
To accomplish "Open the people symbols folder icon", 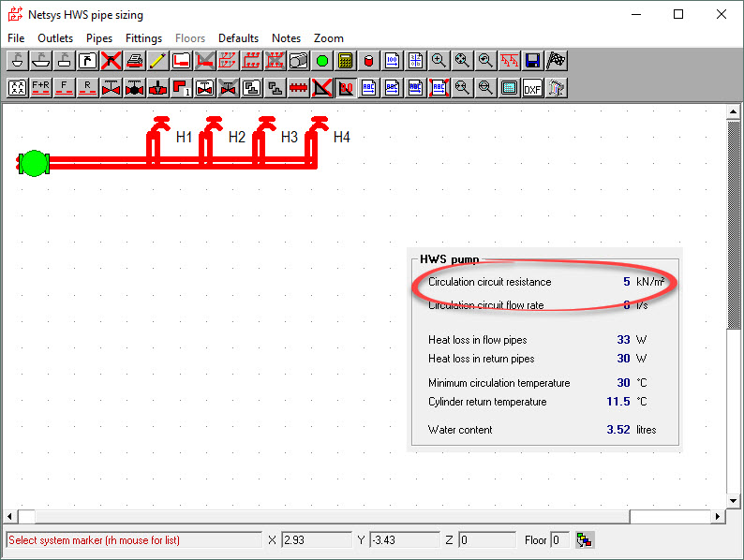I will point(18,88).
